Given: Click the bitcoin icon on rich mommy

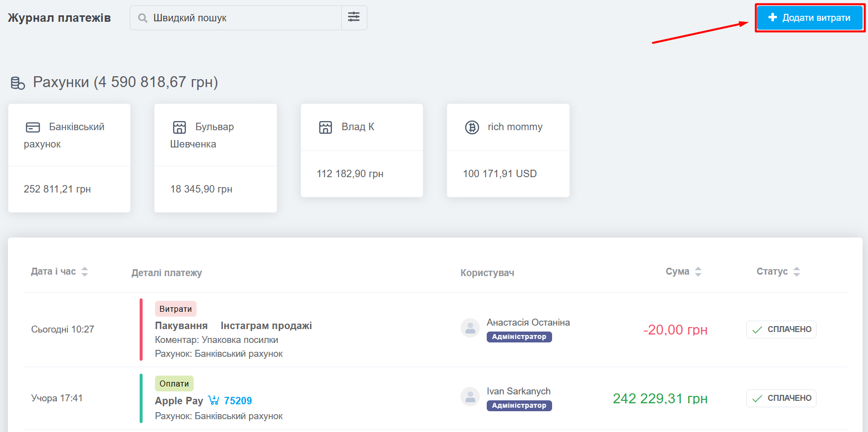Looking at the screenshot, I should coord(472,128).
